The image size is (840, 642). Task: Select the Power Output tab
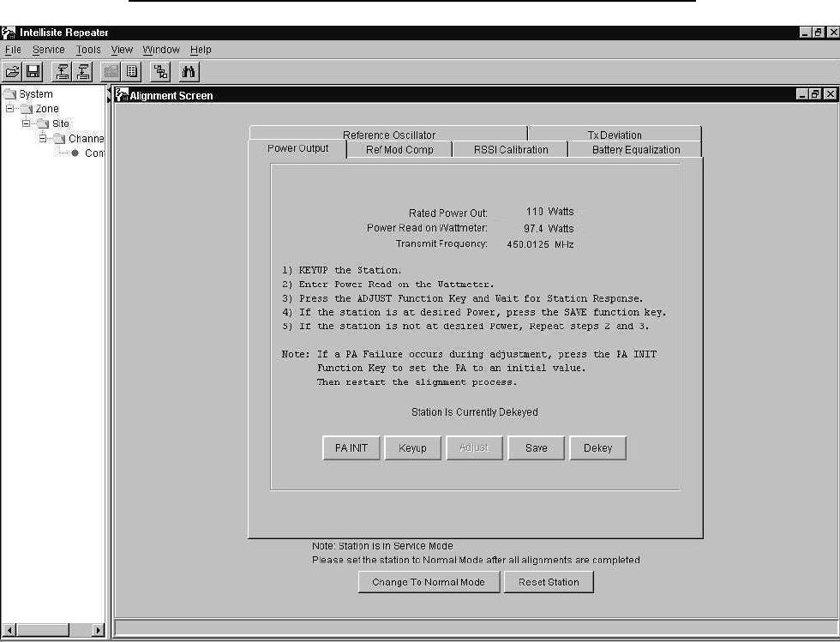tap(298, 148)
